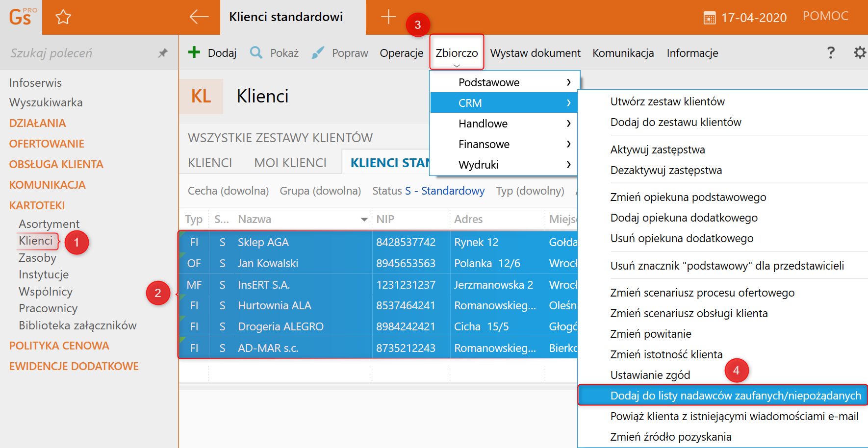Screen dimensions: 868x448
Task: Click the brush Popraw icon
Action: point(318,52)
